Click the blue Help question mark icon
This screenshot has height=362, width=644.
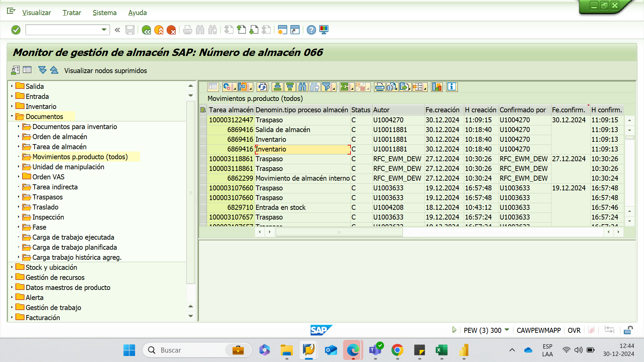point(311,30)
